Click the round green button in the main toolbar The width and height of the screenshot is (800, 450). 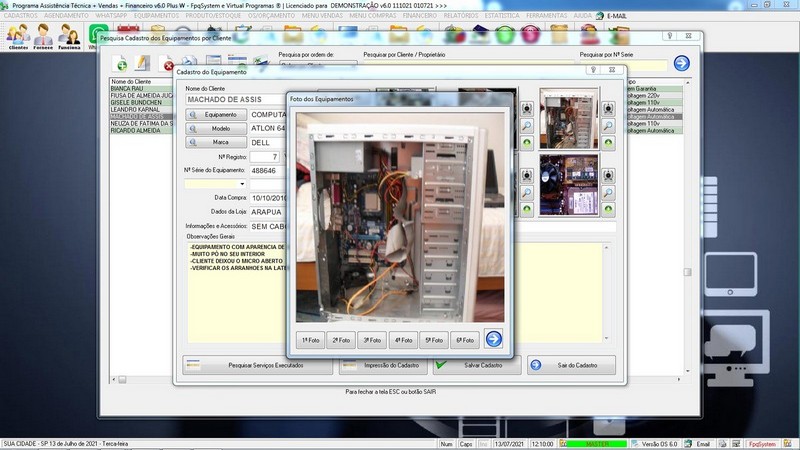point(505,35)
